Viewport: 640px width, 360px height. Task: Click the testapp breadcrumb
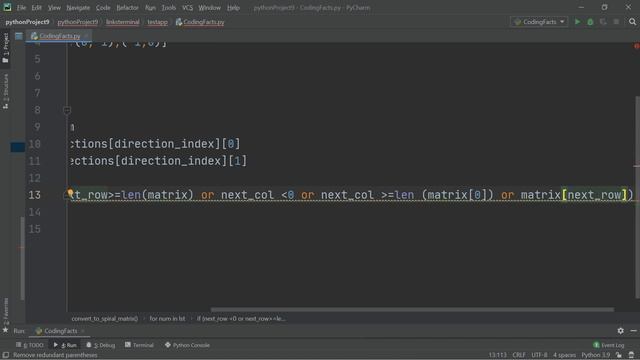[158, 22]
